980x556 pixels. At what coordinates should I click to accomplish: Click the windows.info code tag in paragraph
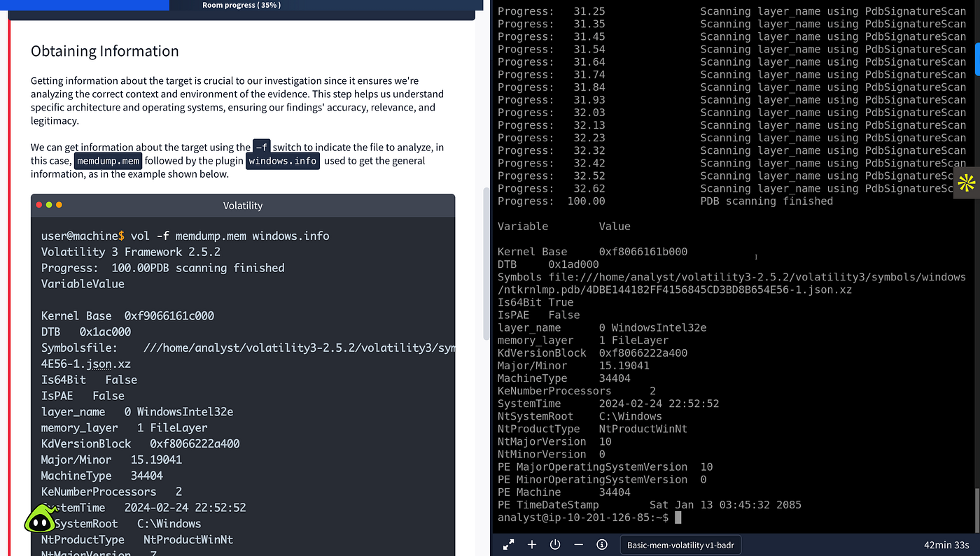[x=283, y=161]
